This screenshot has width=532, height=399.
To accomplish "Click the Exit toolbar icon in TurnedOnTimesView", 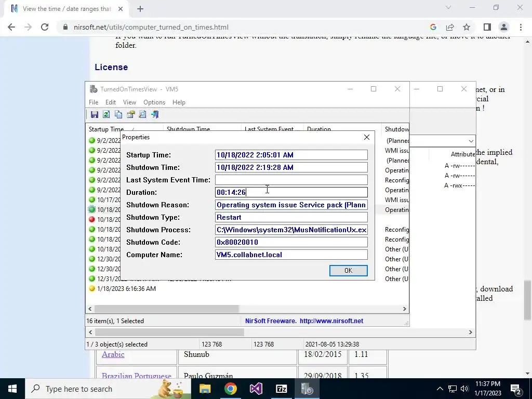I will tap(155, 114).
